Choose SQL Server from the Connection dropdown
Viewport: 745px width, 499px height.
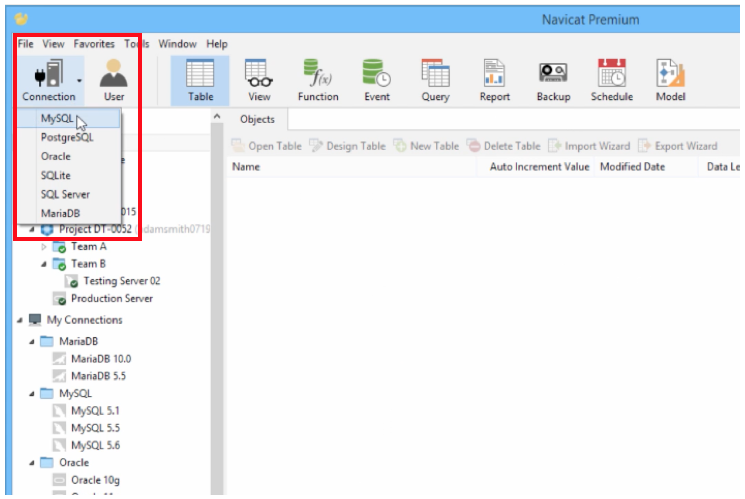(69, 194)
